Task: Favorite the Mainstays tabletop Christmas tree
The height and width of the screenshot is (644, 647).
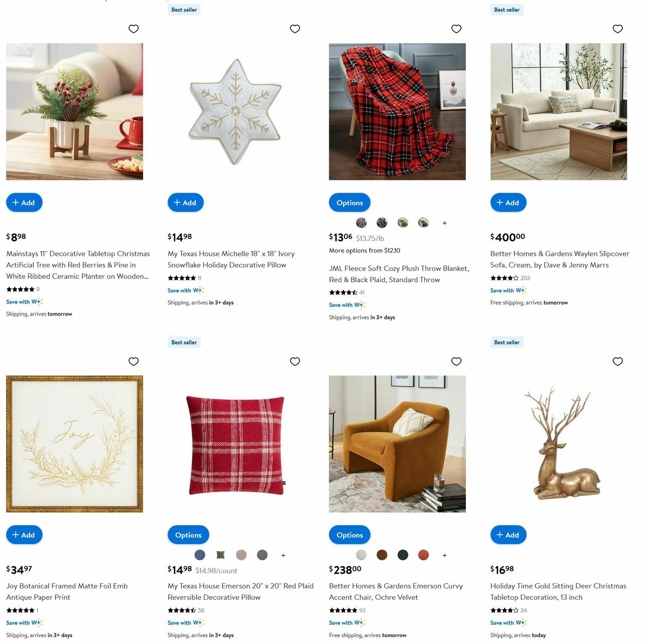Action: (x=134, y=29)
